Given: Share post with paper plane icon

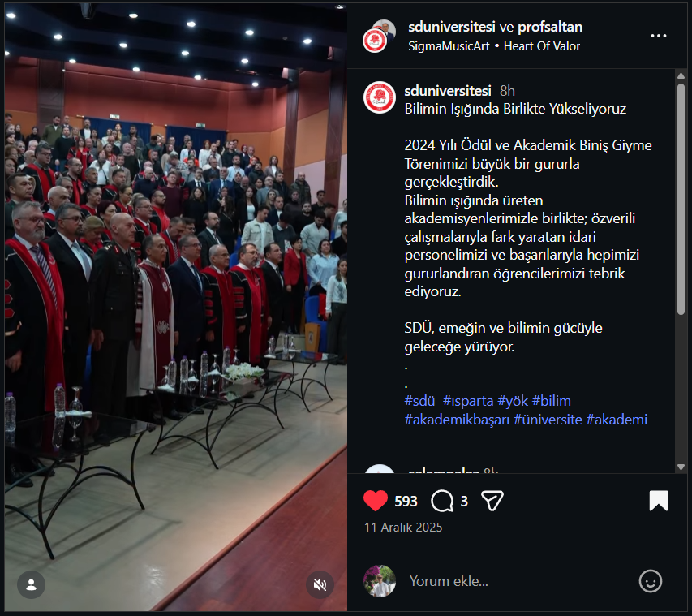Looking at the screenshot, I should tap(492, 501).
